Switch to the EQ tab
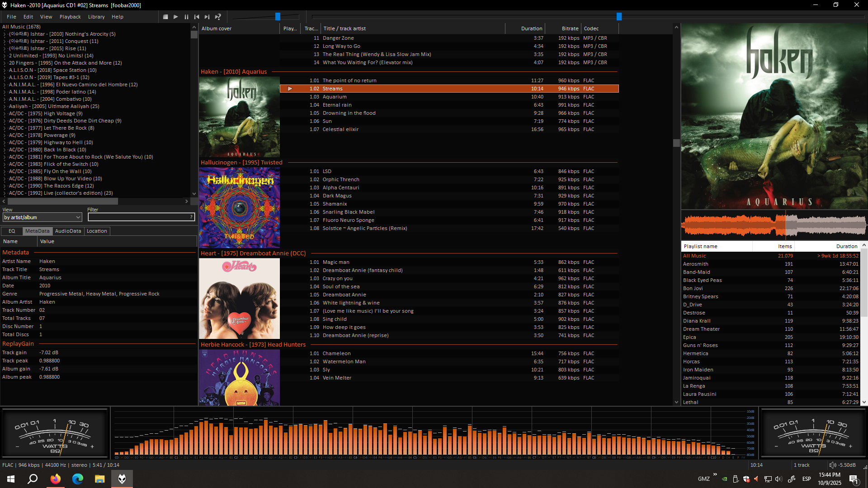This screenshot has width=868, height=488. [x=12, y=231]
